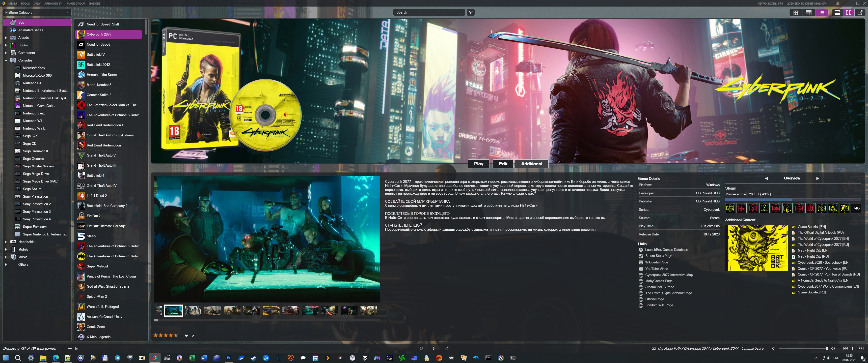The width and height of the screenshot is (868, 363).
Task: Open the Steam Store Page link
Action: [x=658, y=256]
